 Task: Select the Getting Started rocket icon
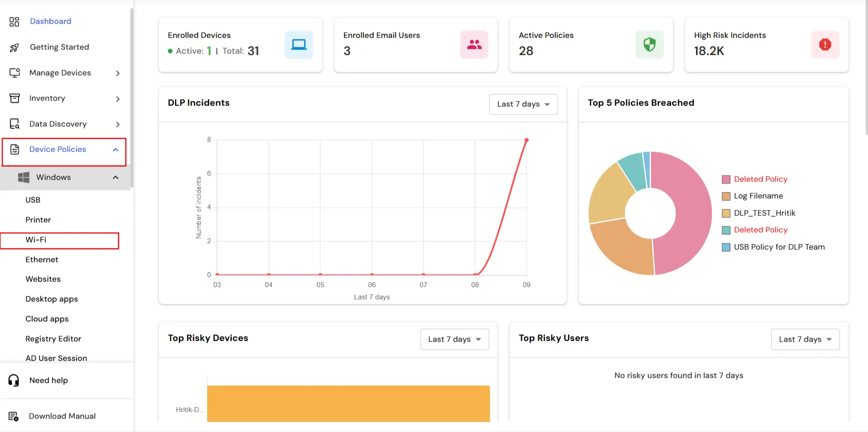14,47
